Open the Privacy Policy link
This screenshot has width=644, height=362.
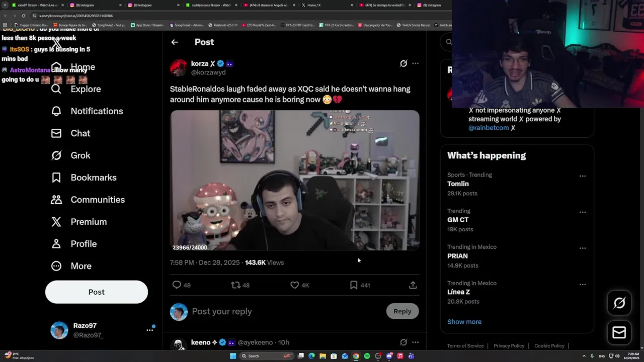pos(509,346)
